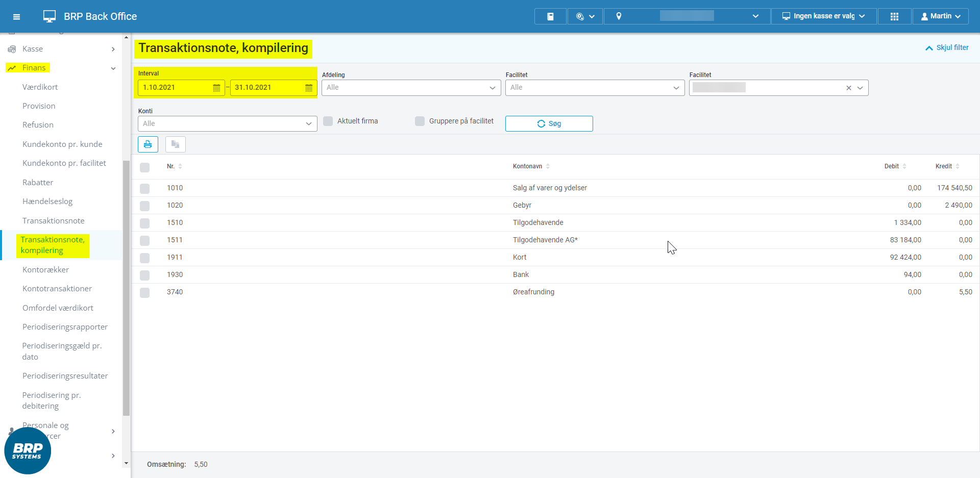Open Periodiseringsgæld pr. dato
This screenshot has width=980, height=478.
point(62,351)
